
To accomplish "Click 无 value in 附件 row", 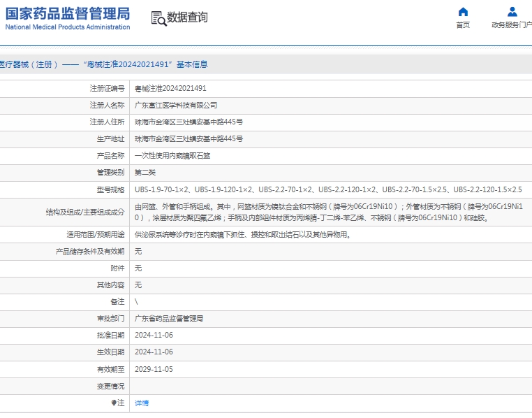I will click(138, 268).
